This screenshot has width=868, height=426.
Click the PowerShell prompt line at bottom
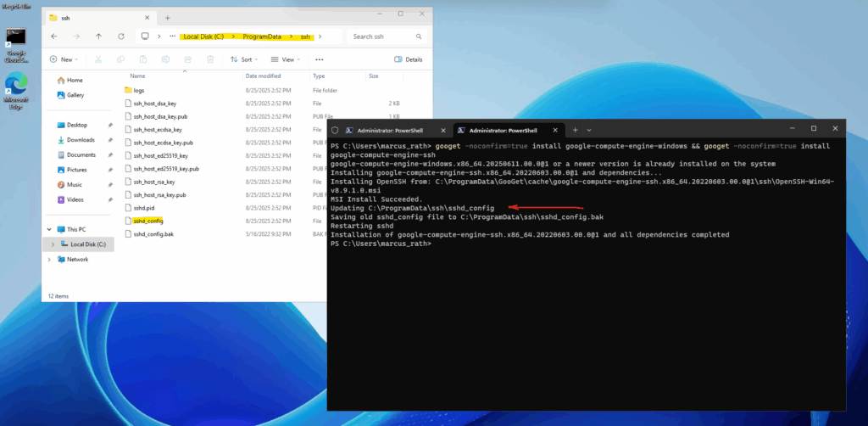[381, 244]
